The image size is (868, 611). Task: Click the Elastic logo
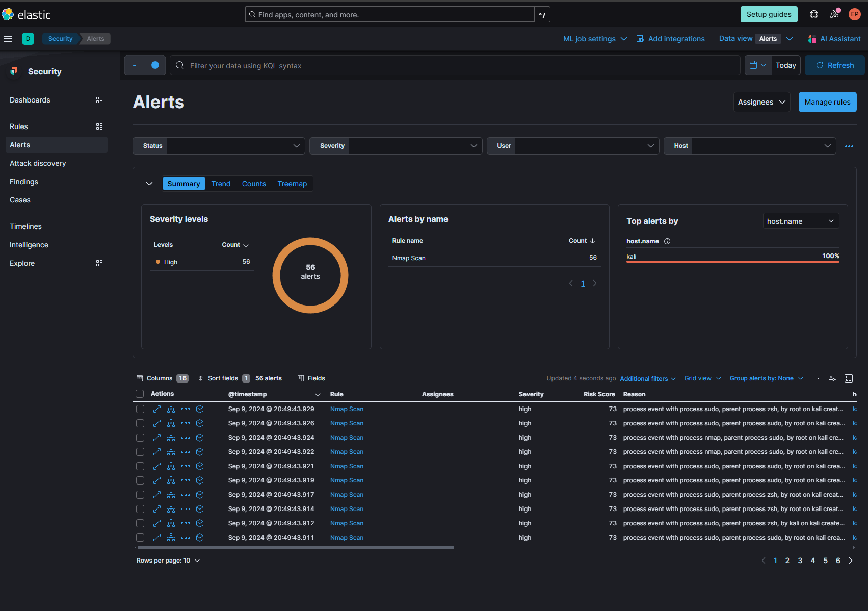tap(26, 15)
